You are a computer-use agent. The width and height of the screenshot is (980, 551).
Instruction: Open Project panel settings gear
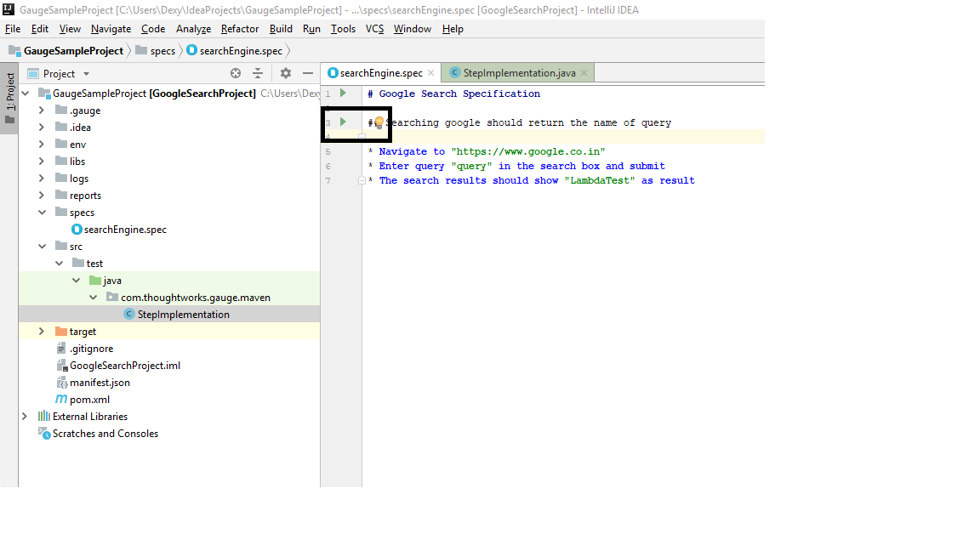286,74
